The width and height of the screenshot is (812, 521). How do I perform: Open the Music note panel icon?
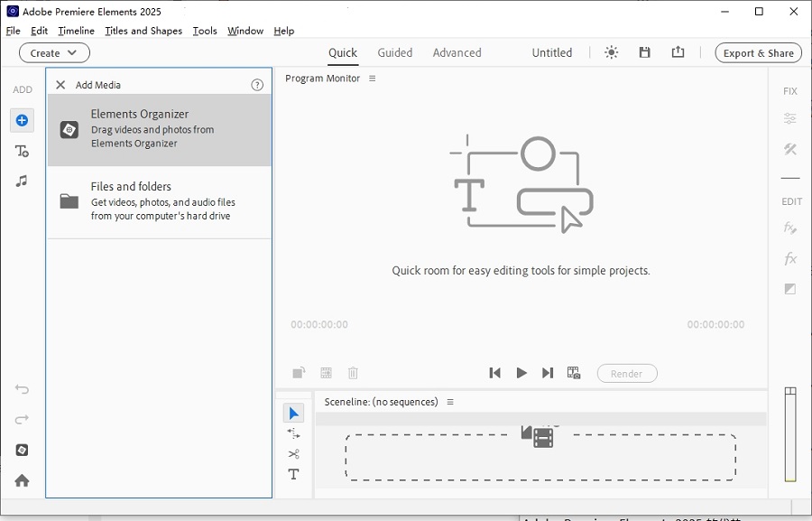22,181
